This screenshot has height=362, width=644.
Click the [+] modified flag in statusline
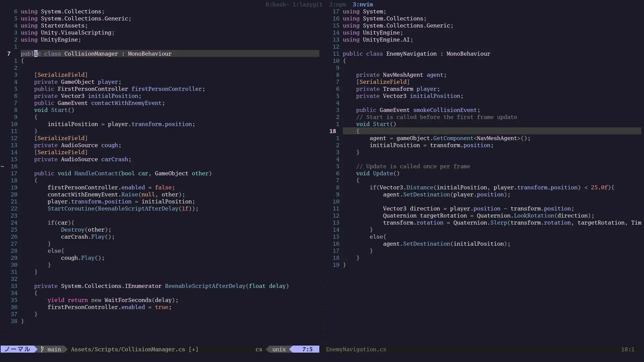194,349
